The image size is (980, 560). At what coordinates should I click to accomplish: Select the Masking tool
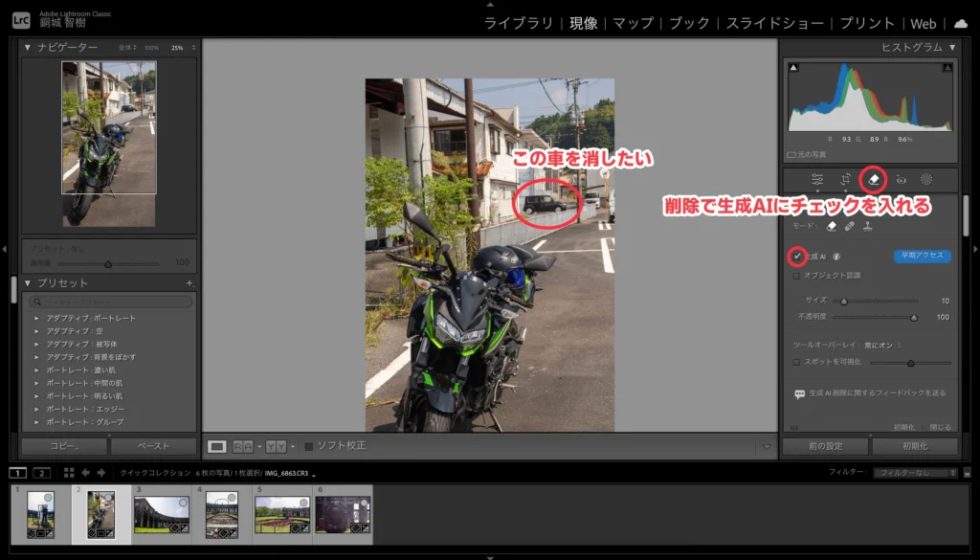926,179
